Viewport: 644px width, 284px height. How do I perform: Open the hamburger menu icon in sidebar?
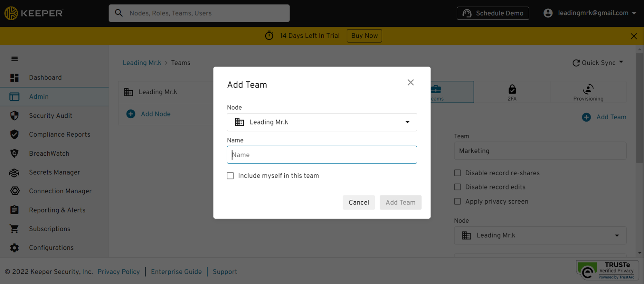(14, 59)
